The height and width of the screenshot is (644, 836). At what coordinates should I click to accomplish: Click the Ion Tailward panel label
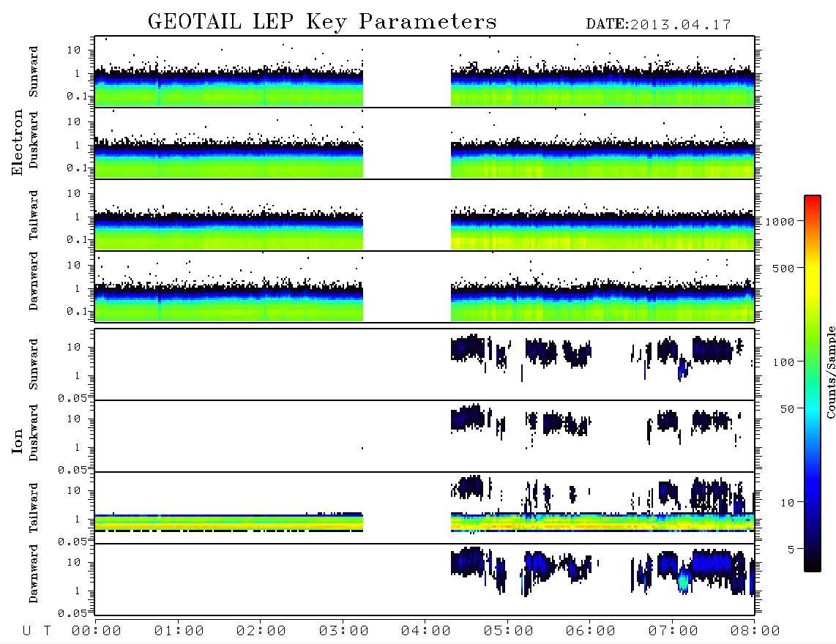coord(34,508)
